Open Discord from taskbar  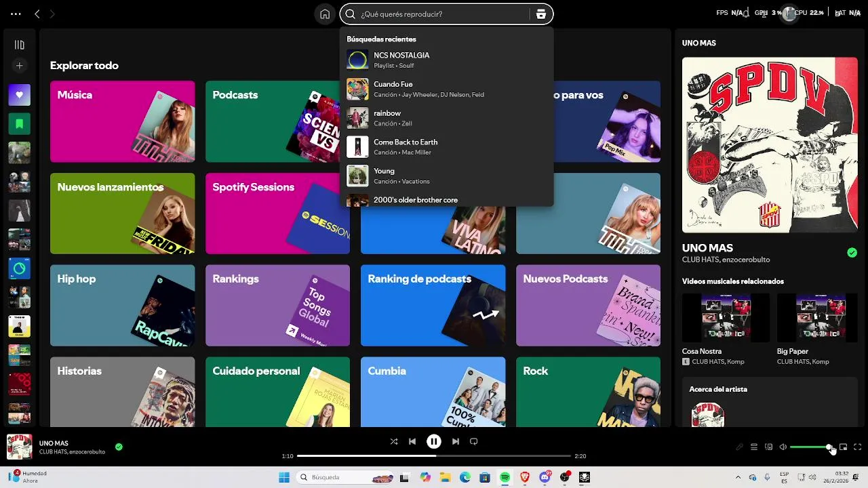click(x=545, y=477)
